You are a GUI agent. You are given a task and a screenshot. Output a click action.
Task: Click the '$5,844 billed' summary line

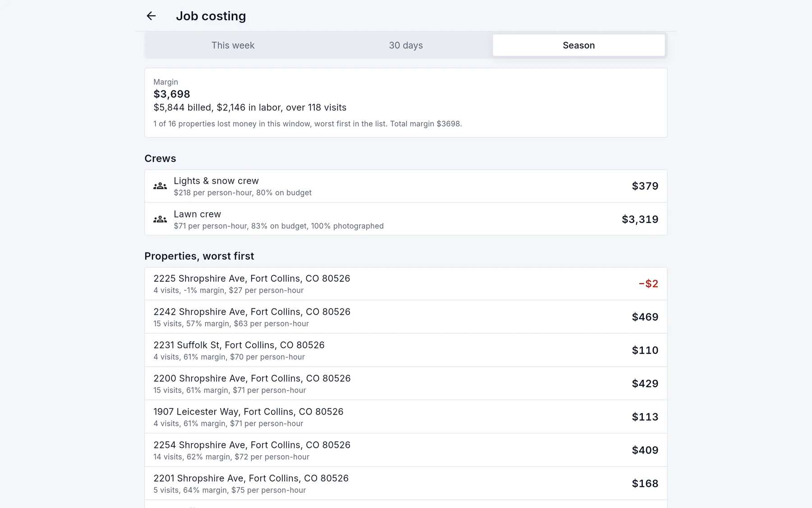tap(250, 107)
